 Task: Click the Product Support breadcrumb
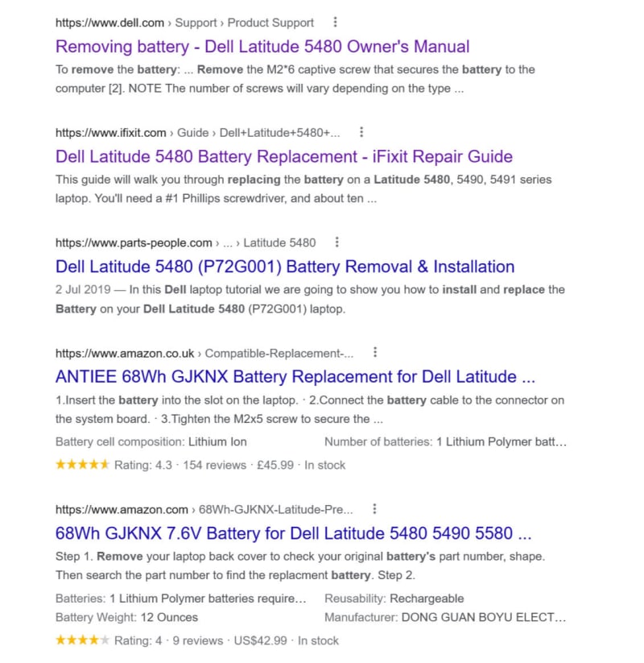coord(270,23)
